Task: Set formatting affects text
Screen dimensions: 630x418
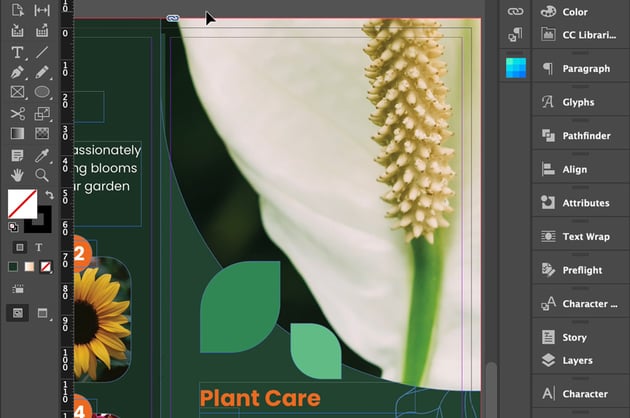Action: [39, 247]
